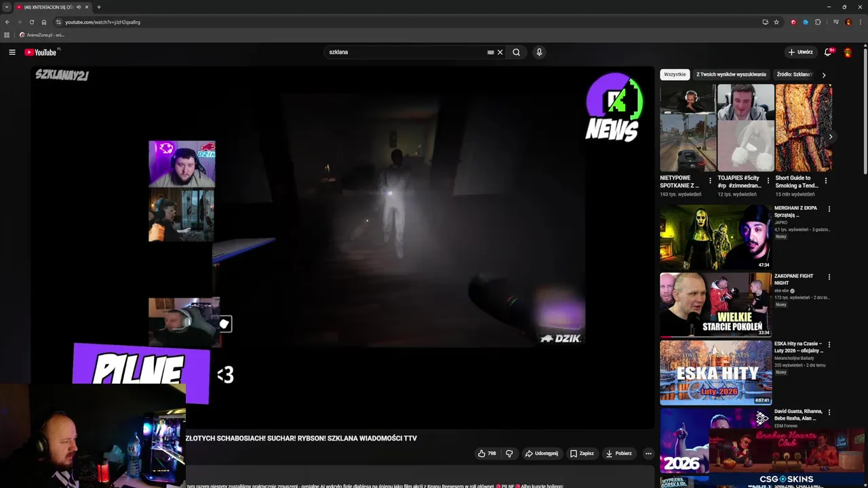The width and height of the screenshot is (868, 488).
Task: Open the Chrome three-dot menu
Action: point(860,22)
